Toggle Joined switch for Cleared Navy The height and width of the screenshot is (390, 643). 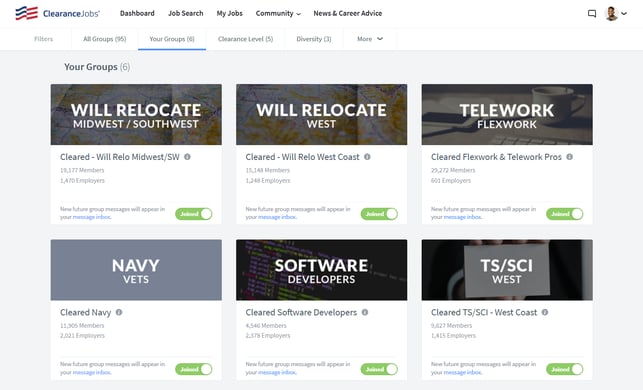194,369
